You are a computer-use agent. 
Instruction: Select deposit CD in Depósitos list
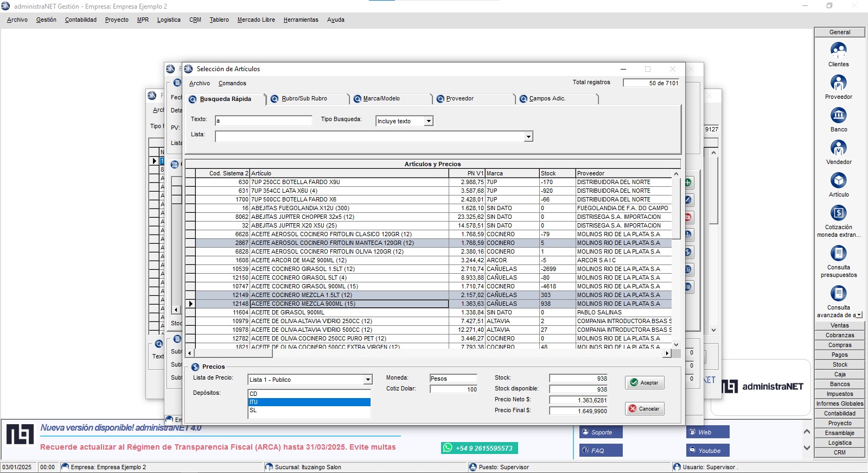(309, 394)
